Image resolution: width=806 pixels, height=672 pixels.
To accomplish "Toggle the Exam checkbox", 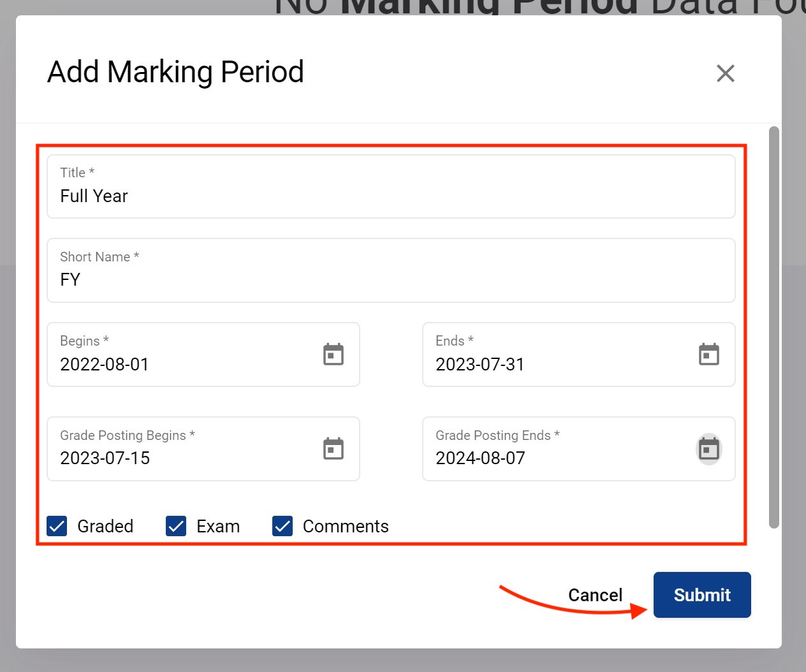I will click(x=176, y=526).
